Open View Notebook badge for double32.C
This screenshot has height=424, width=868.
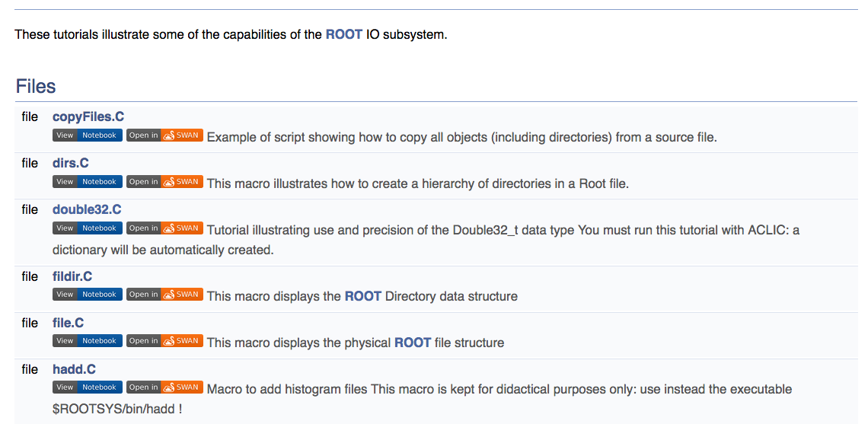(87, 228)
